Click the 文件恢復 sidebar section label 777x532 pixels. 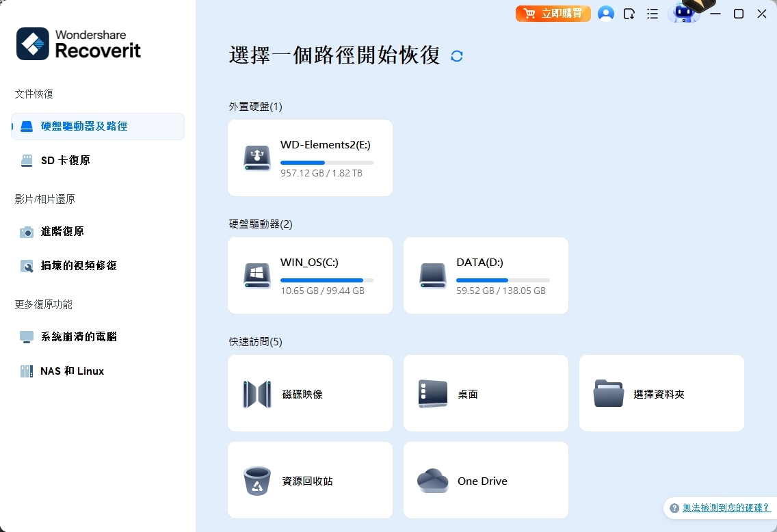(34, 94)
